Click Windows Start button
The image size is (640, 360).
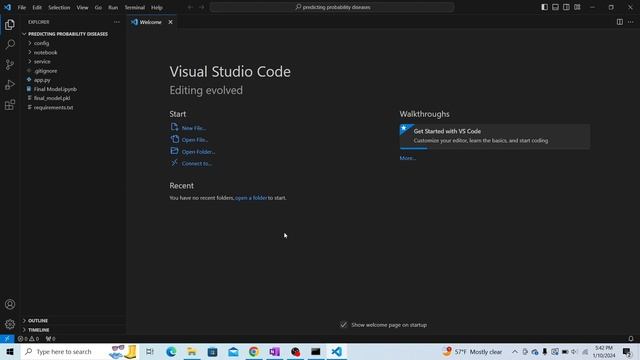(10, 351)
